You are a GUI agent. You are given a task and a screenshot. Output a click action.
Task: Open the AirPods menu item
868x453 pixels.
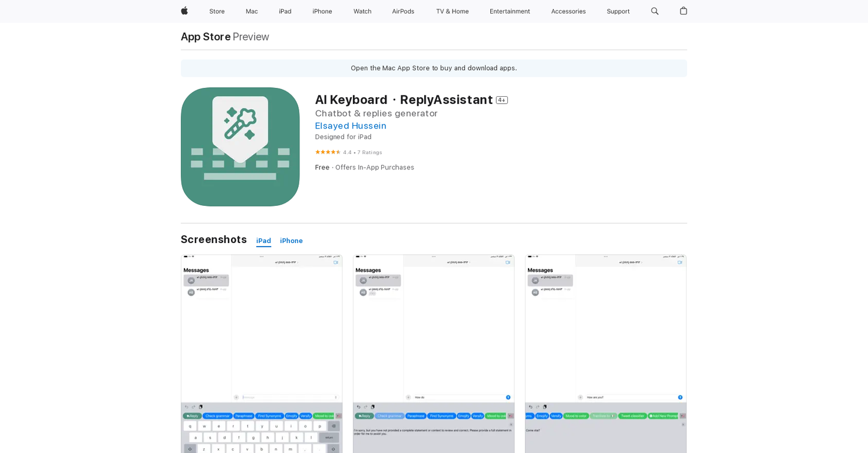tap(403, 11)
